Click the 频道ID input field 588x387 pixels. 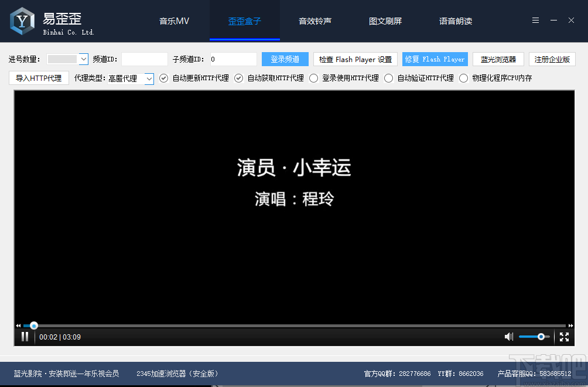click(x=143, y=59)
